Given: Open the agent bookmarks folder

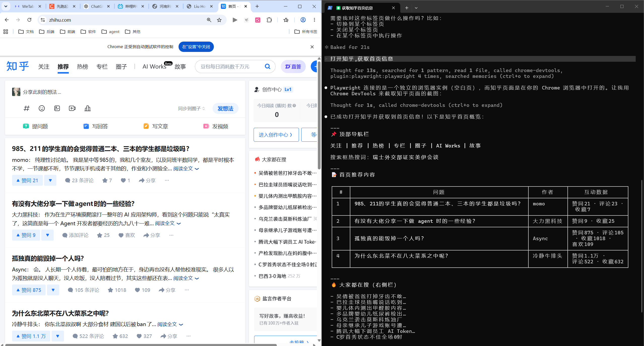Looking at the screenshot, I should [x=110, y=32].
